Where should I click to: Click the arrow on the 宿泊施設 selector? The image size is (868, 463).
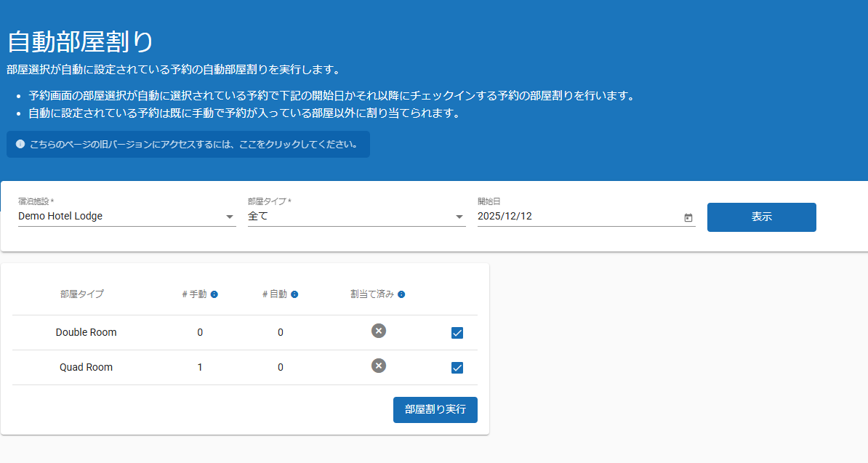tap(230, 217)
